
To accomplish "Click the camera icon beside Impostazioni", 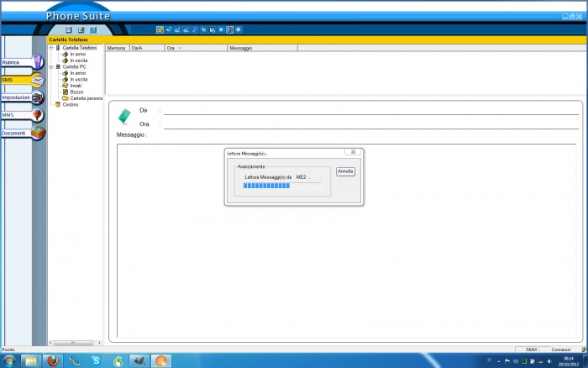I will click(x=38, y=97).
